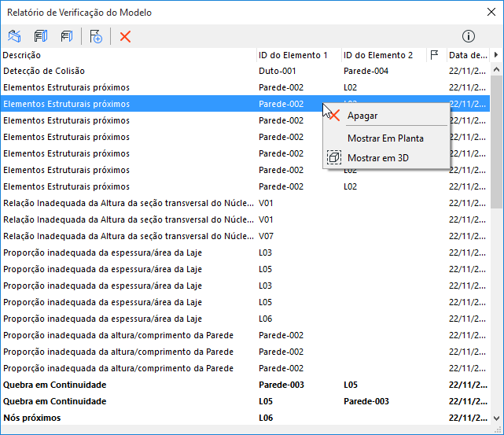
Task: Click the red X delete toolbar icon
Action: pyautogui.click(x=125, y=36)
